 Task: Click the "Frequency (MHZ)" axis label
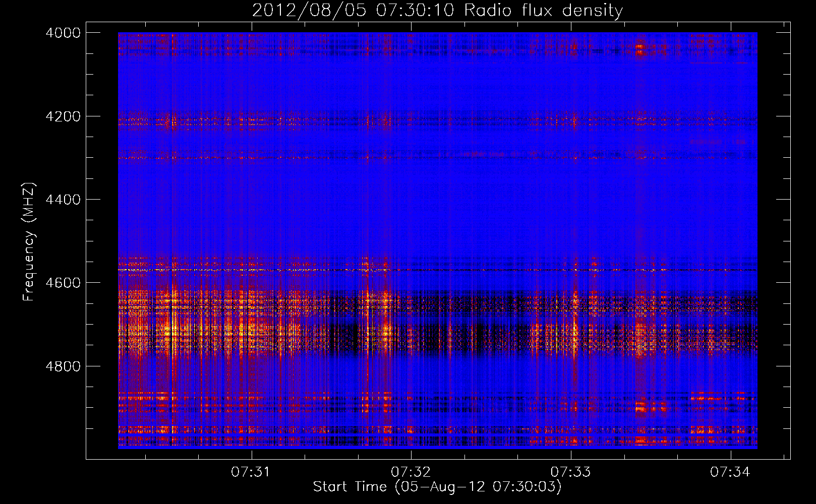pos(29,242)
